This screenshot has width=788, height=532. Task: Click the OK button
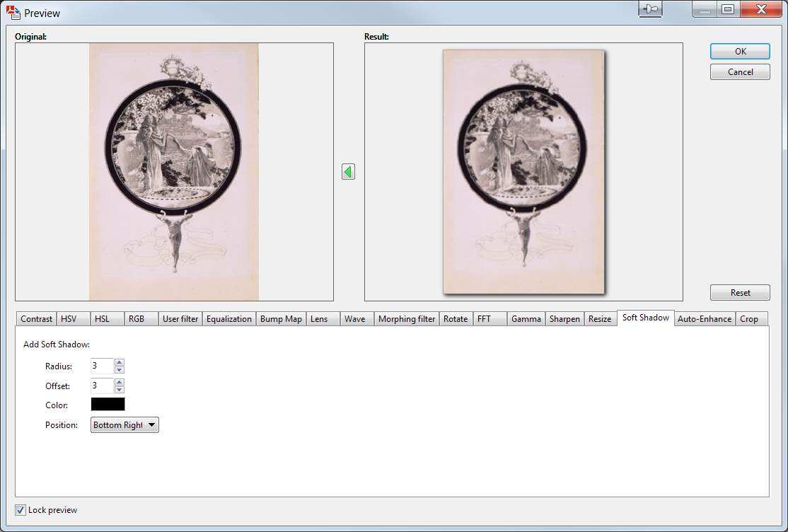[740, 51]
